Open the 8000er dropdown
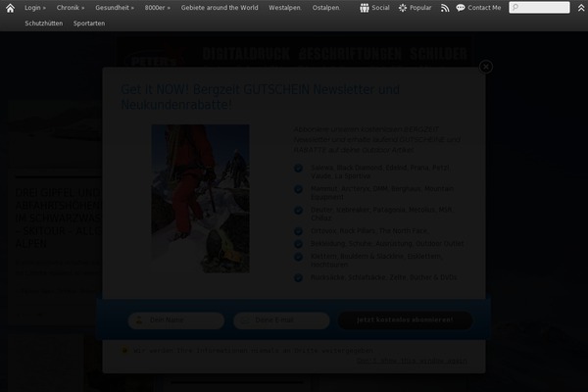 point(157,8)
